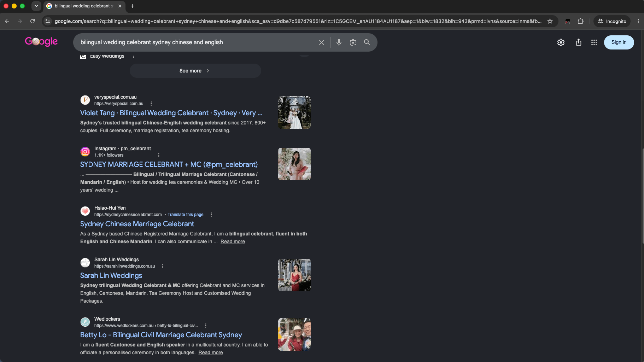
Task: Open the Extensions puzzle icon
Action: [580, 21]
